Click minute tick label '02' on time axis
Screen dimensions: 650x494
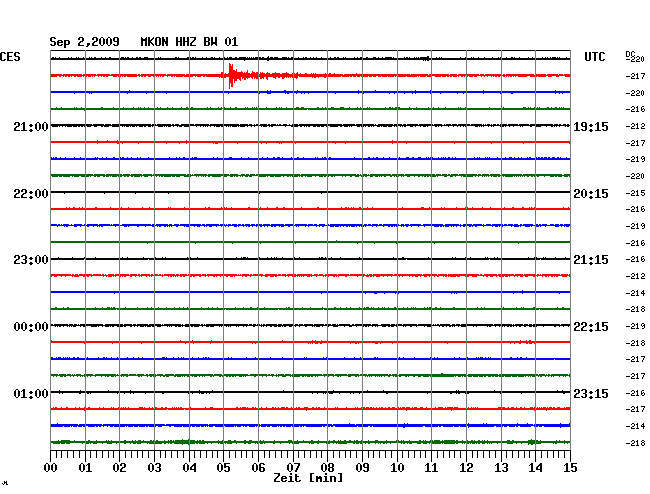coord(119,467)
